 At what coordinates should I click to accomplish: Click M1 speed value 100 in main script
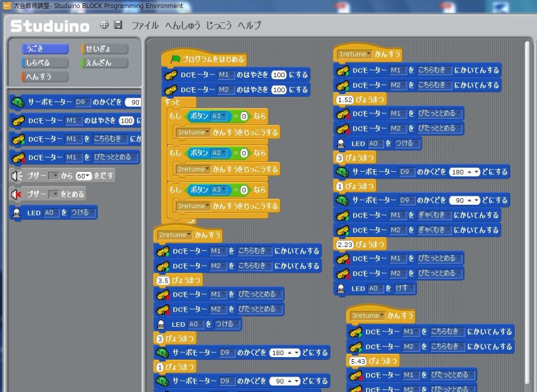[x=279, y=75]
